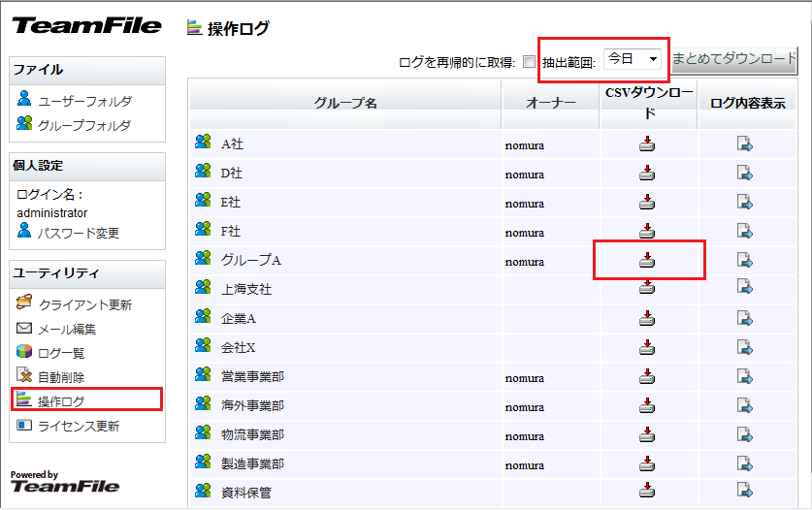Open ユーザーフォルダ in the sidebar

point(84,101)
